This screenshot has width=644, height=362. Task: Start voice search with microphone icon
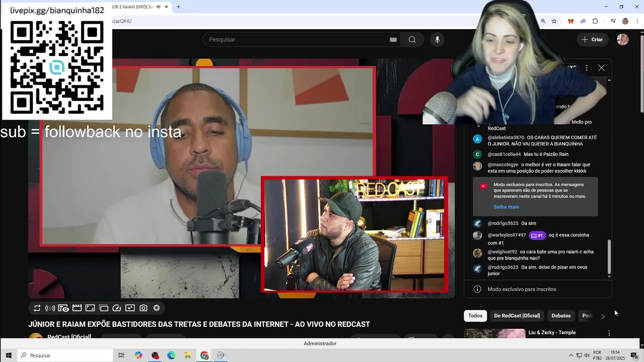pyautogui.click(x=437, y=40)
